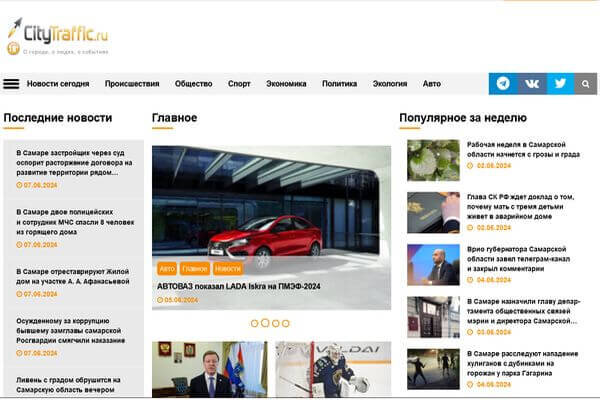This screenshot has height=400, width=600.
Task: Open the Авто menu section
Action: point(432,84)
